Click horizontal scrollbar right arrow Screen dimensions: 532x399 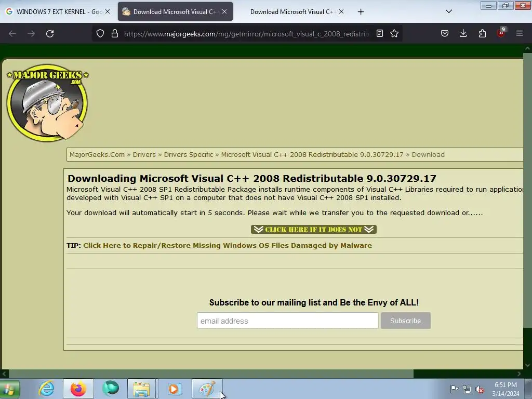click(x=519, y=374)
